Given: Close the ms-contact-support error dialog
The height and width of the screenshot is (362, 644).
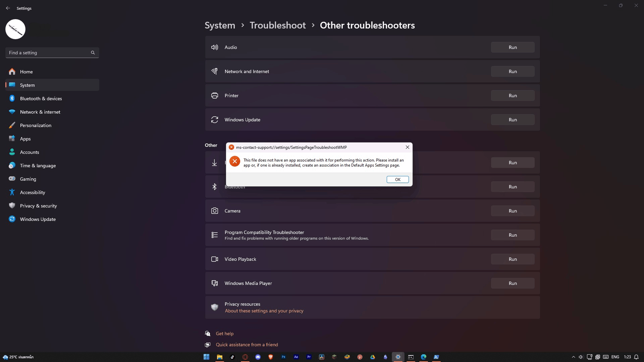Looking at the screenshot, I should pos(407,147).
